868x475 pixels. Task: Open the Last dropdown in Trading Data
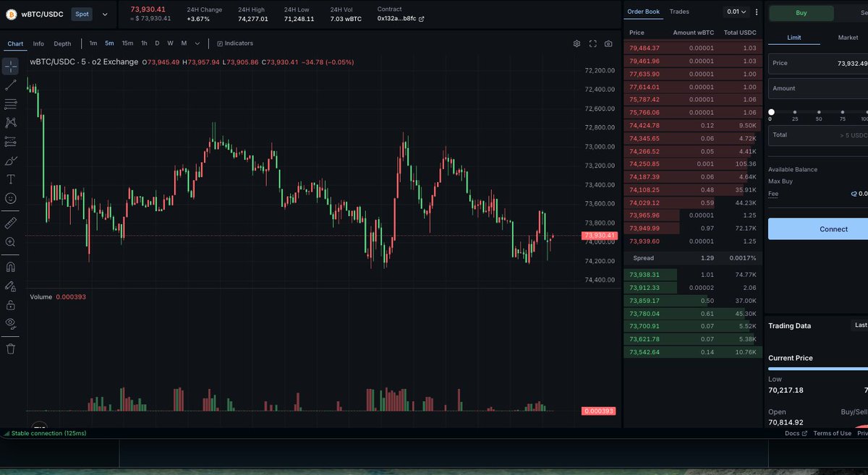point(860,325)
